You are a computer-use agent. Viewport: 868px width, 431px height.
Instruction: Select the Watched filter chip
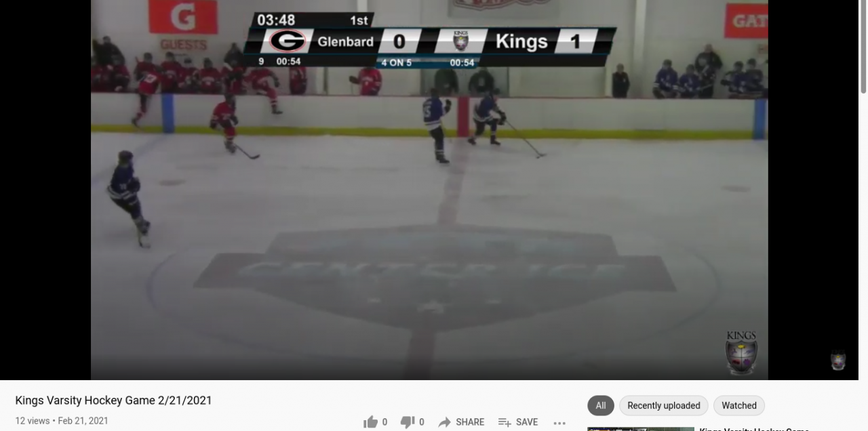(739, 405)
